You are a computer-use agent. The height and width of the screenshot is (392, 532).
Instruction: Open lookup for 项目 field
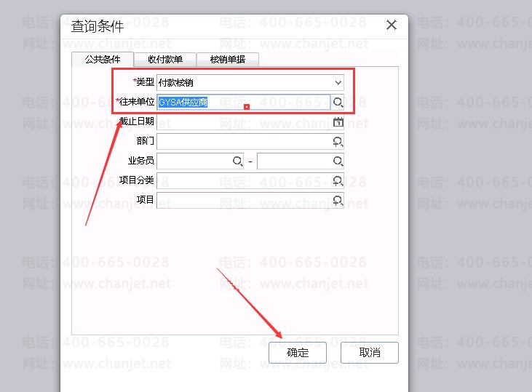[x=338, y=201]
